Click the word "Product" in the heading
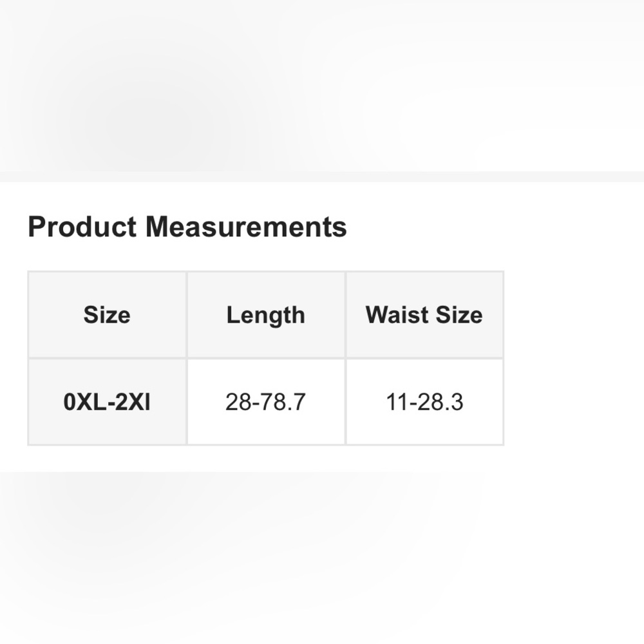The height and width of the screenshot is (644, 644). [82, 227]
